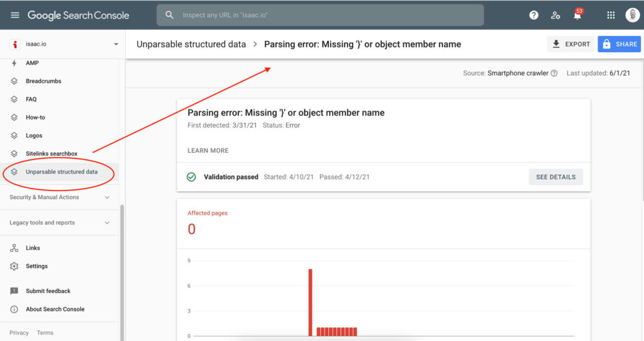This screenshot has height=341, width=644.
Task: Go back to Unparsable structured data breadcrumb
Action: pos(191,44)
